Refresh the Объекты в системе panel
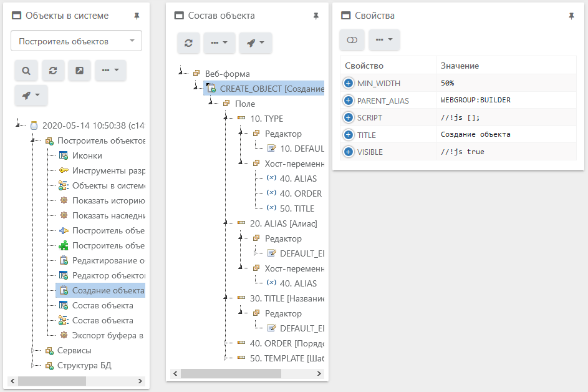 [x=53, y=71]
